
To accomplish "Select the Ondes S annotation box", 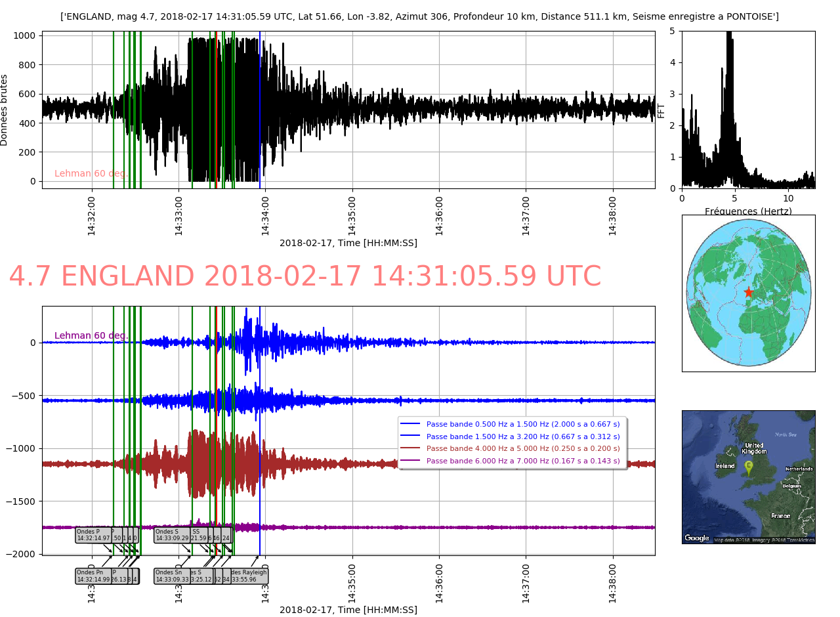I will pyautogui.click(x=171, y=535).
